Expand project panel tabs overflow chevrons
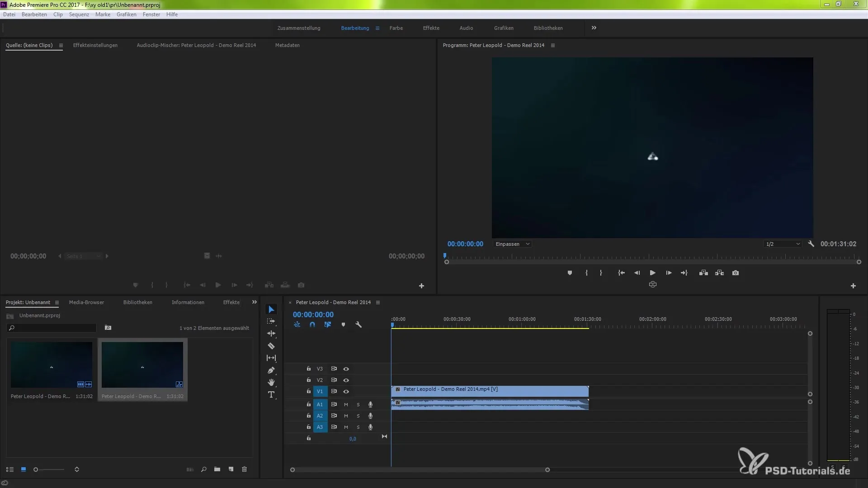The height and width of the screenshot is (488, 868). pos(255,302)
